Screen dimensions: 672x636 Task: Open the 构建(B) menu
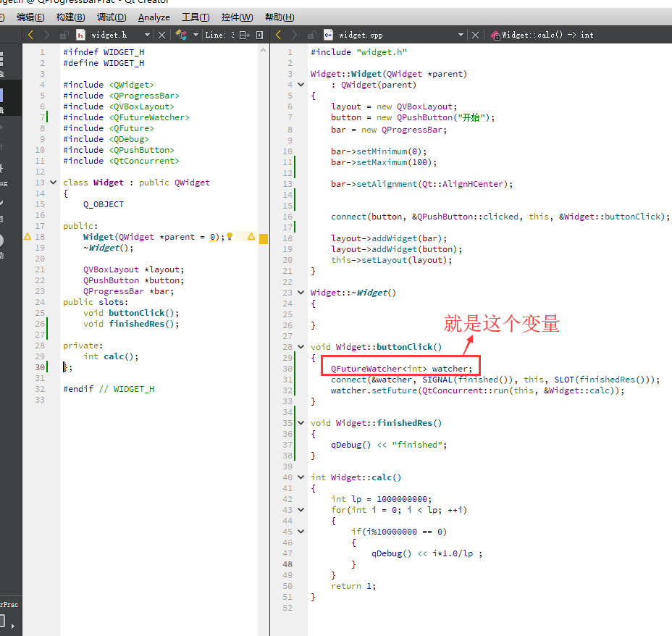(71, 17)
